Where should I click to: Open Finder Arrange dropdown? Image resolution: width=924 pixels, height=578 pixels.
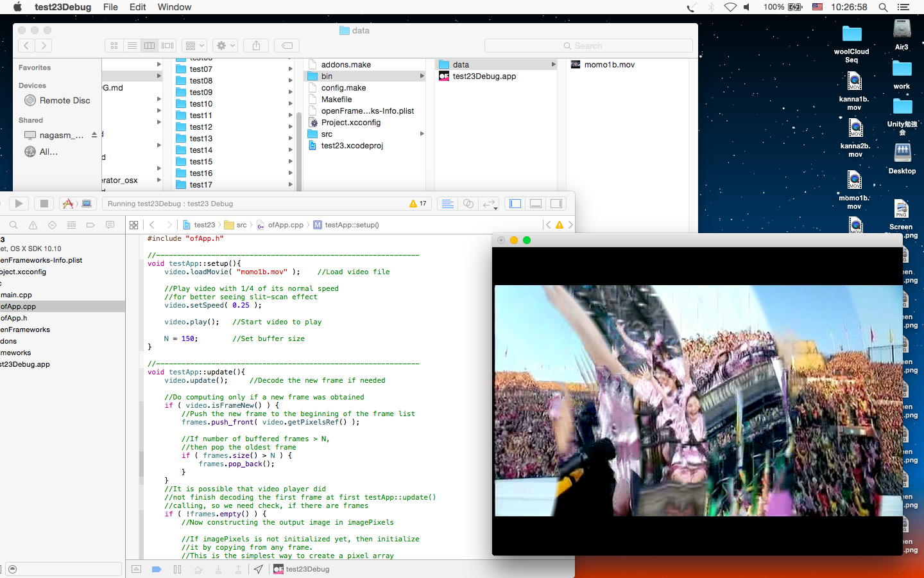point(194,46)
